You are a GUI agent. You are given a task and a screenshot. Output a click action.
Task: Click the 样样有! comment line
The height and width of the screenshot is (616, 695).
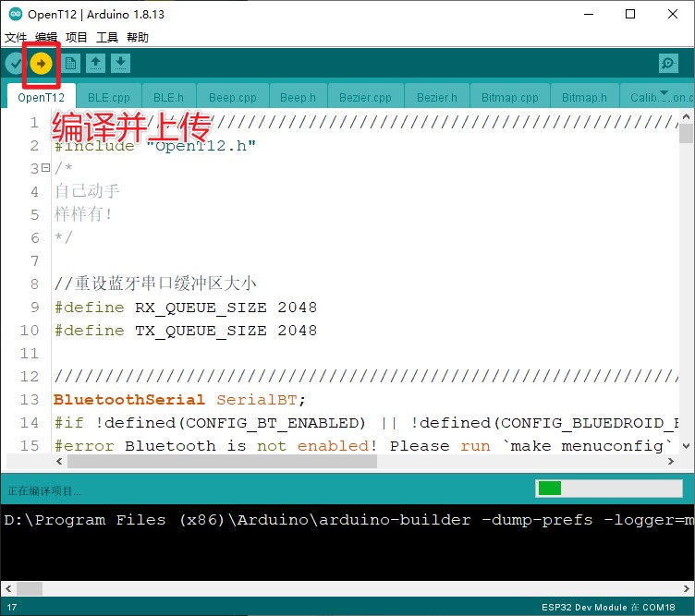click(83, 214)
